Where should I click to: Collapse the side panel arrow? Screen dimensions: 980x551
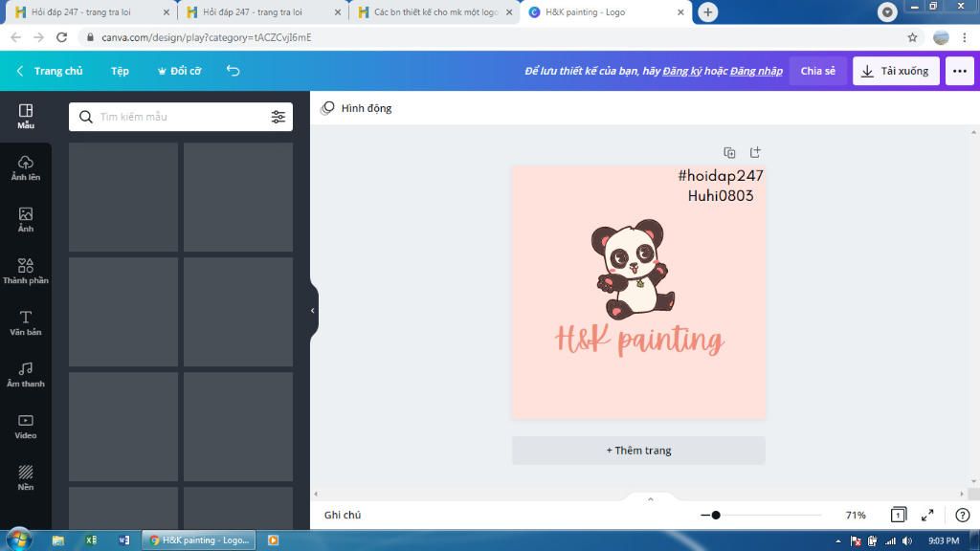pos(313,311)
